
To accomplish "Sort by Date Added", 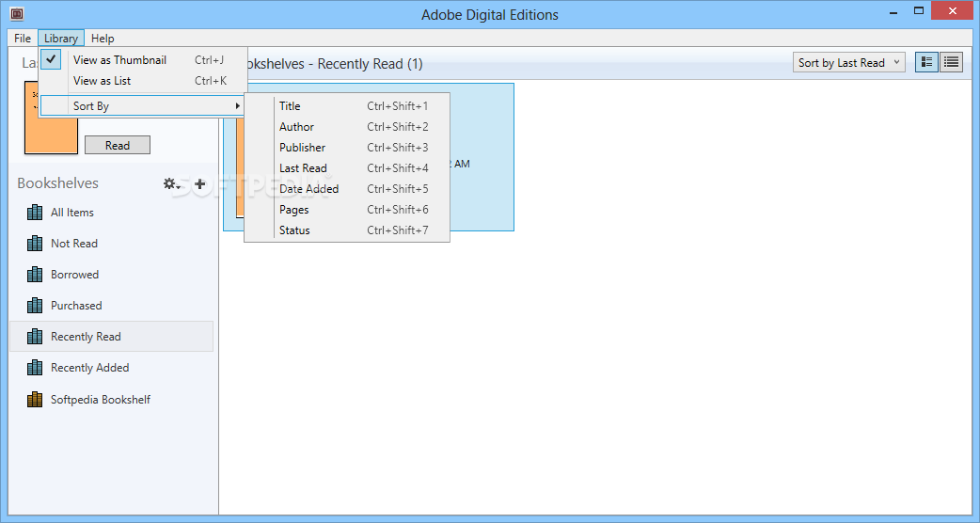I will [x=347, y=189].
